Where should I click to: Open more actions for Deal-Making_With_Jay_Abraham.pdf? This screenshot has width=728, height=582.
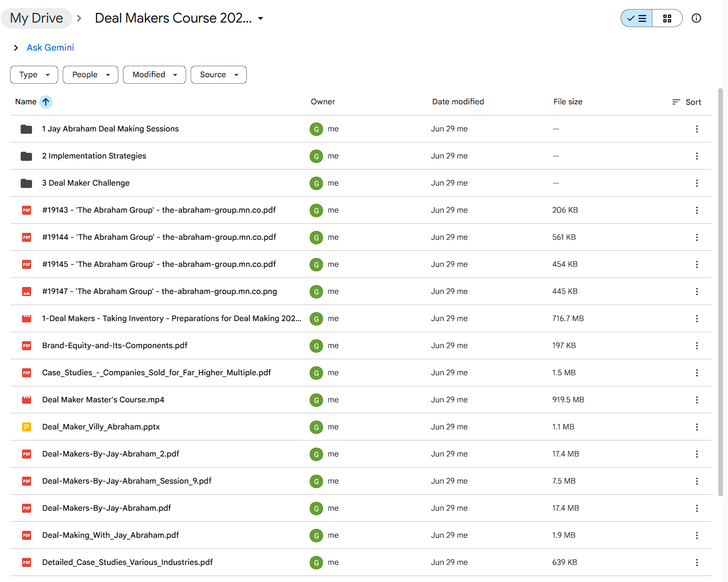click(697, 535)
